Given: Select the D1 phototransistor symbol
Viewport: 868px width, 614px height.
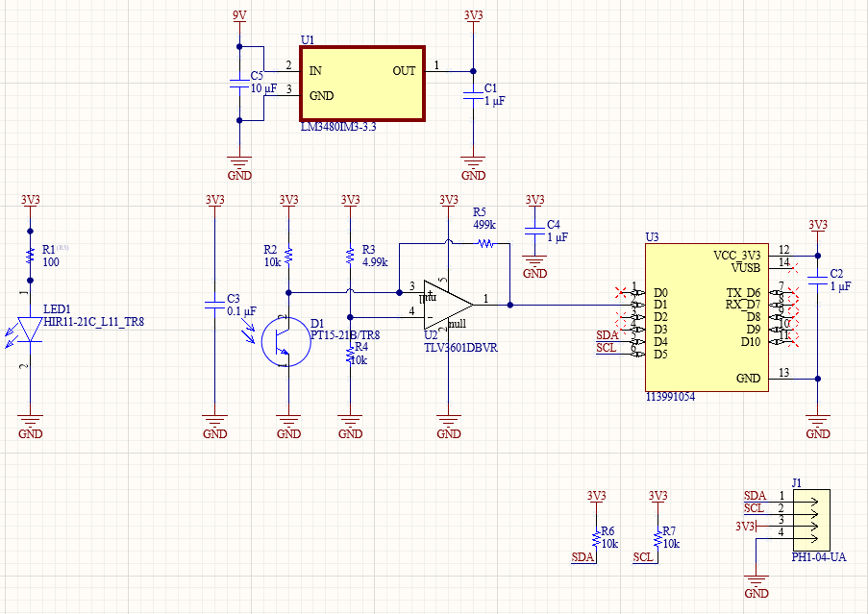Looking at the screenshot, I should coord(285,341).
